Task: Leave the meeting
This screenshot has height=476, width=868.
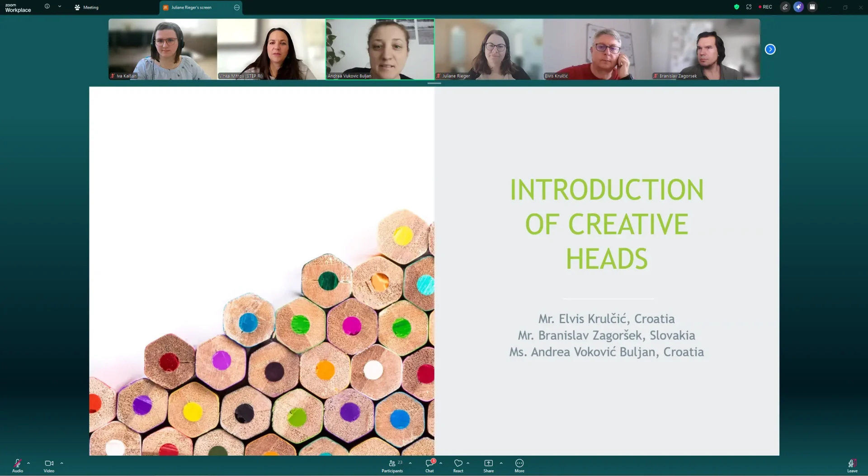Action: click(852, 465)
